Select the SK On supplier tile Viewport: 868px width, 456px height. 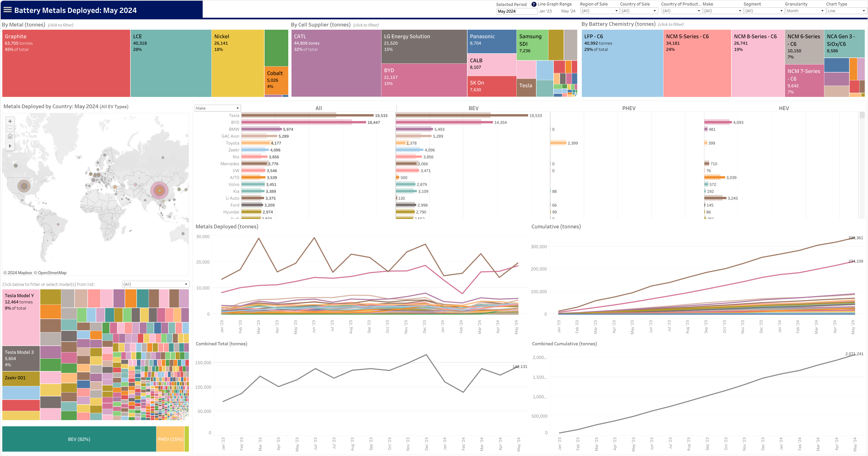click(492, 87)
